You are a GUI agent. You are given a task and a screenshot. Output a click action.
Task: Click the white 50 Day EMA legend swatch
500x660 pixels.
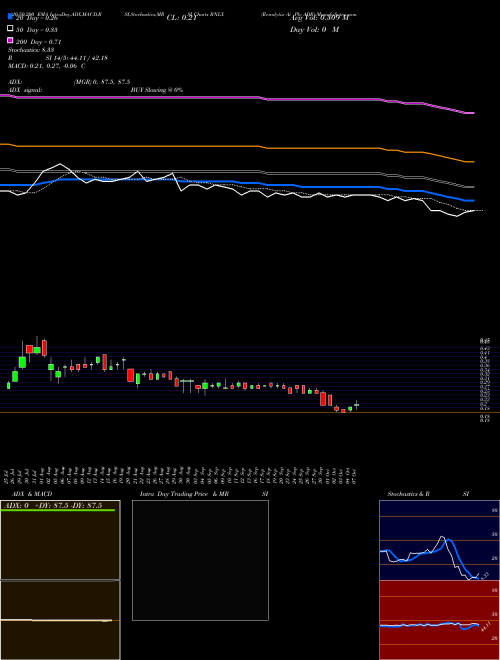click(10, 29)
